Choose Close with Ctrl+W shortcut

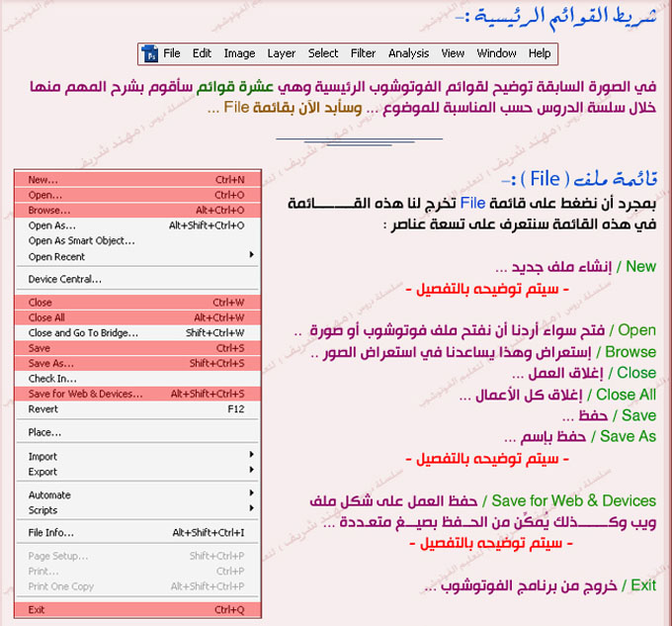137,303
